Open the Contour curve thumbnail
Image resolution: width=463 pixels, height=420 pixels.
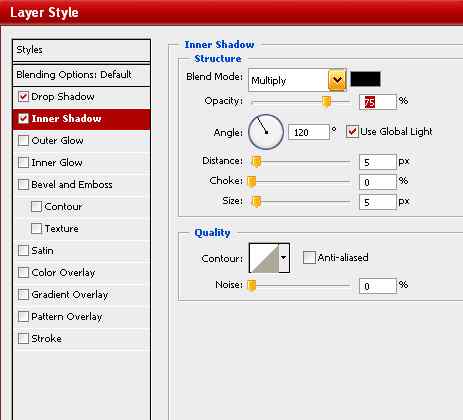[x=264, y=258]
